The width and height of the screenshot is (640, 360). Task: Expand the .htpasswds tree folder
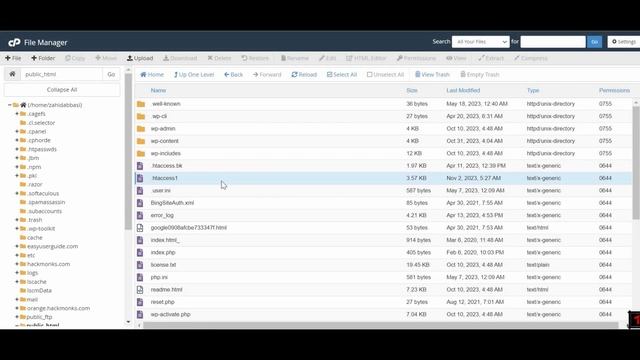pyautogui.click(x=17, y=149)
